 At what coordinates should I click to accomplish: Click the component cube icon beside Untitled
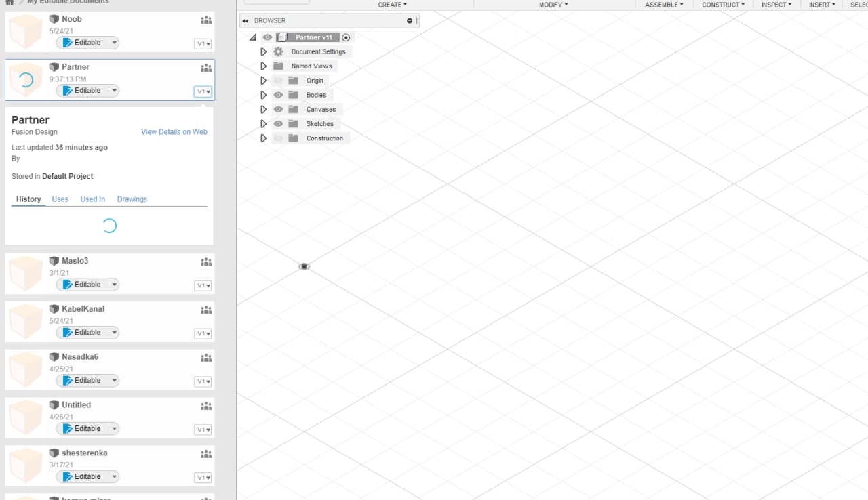click(x=54, y=405)
